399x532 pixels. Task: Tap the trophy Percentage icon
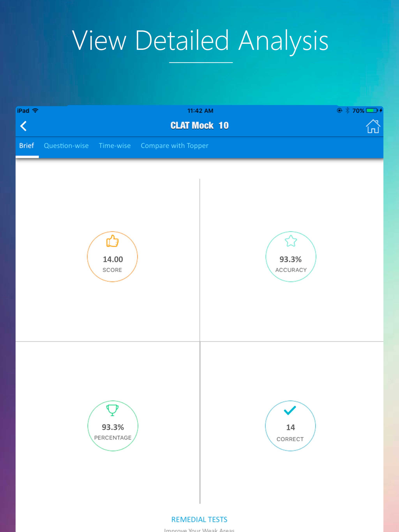pyautogui.click(x=112, y=410)
